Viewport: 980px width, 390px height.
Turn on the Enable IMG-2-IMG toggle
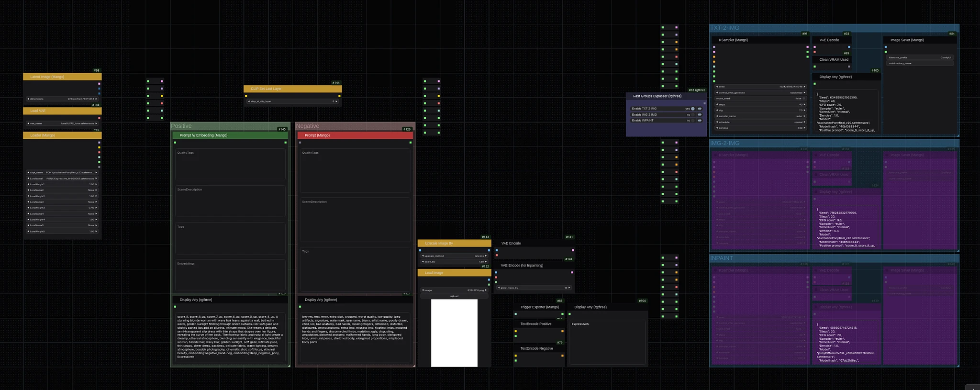pyautogui.click(x=692, y=114)
